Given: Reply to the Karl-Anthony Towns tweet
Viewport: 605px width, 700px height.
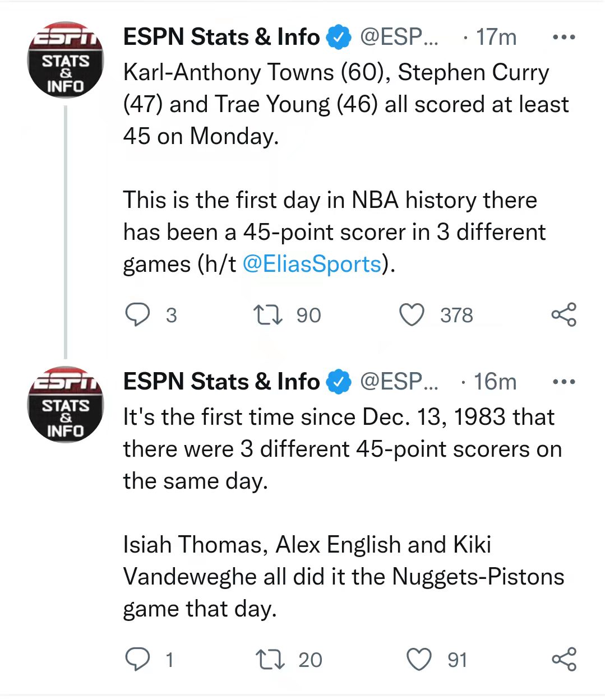Looking at the screenshot, I should pyautogui.click(x=137, y=315).
